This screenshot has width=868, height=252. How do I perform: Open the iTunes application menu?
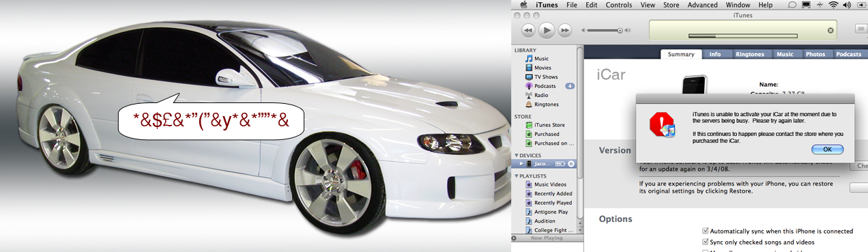[547, 5]
